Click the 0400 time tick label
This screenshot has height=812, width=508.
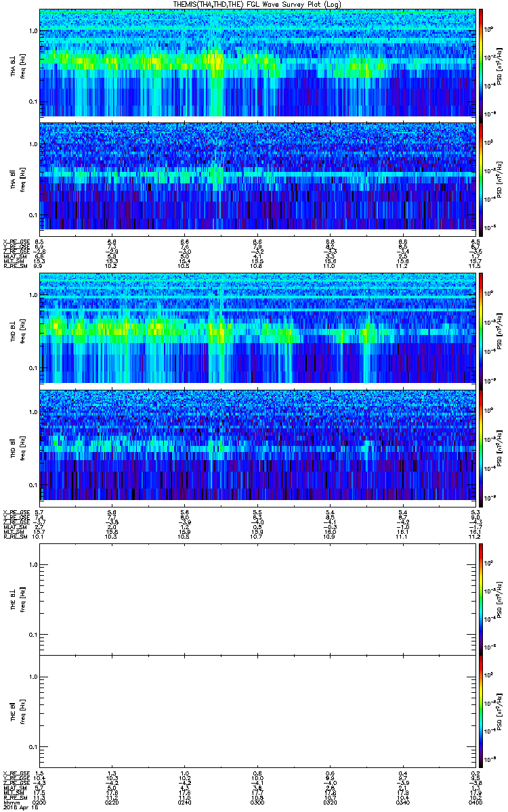pyautogui.click(x=475, y=801)
